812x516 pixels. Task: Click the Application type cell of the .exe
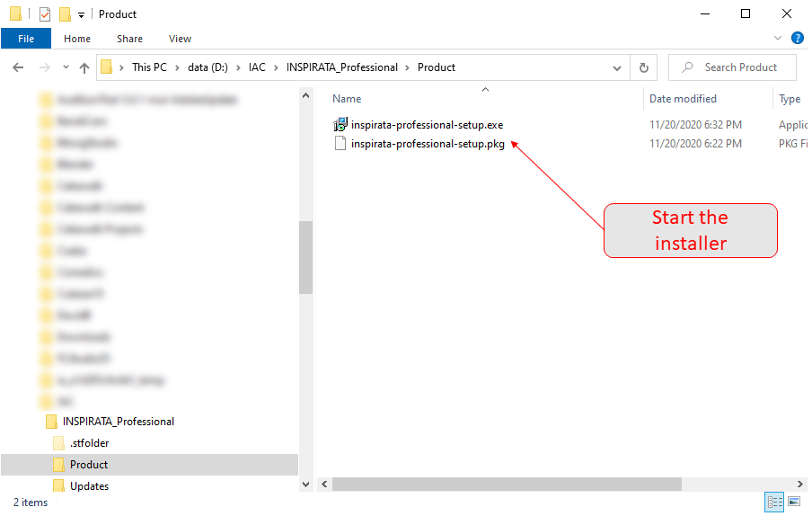pos(793,125)
